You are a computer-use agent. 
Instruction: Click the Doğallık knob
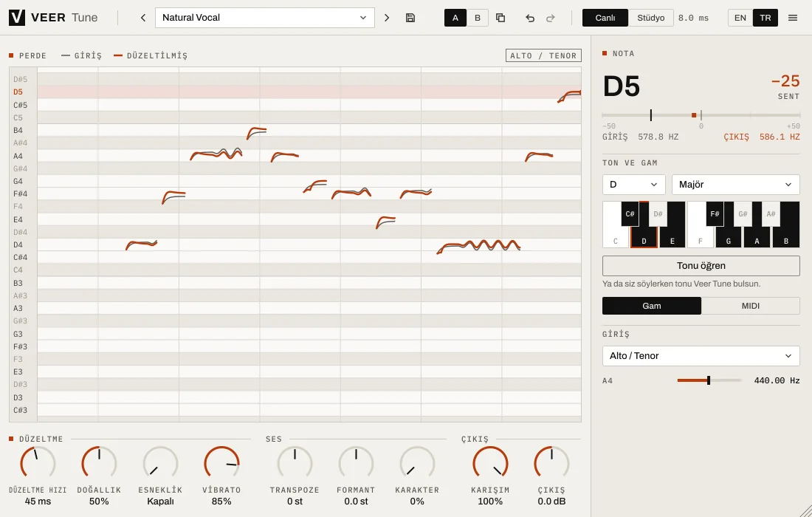point(99,463)
